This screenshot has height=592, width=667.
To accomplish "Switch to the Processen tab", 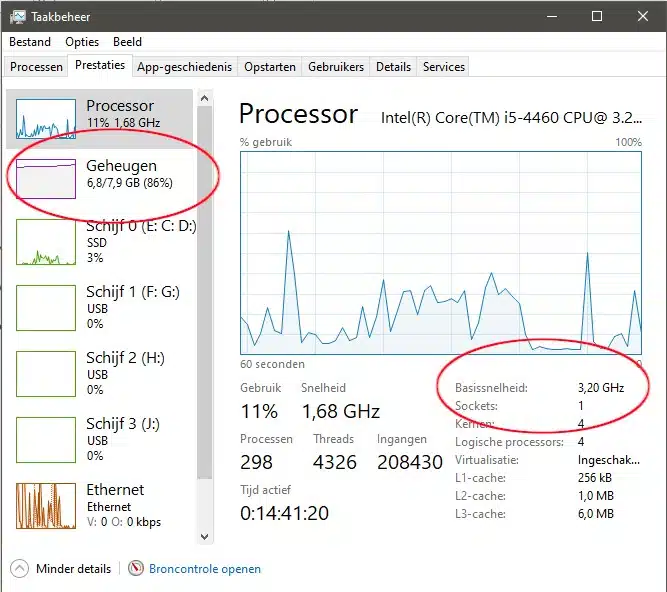I will pos(36,67).
